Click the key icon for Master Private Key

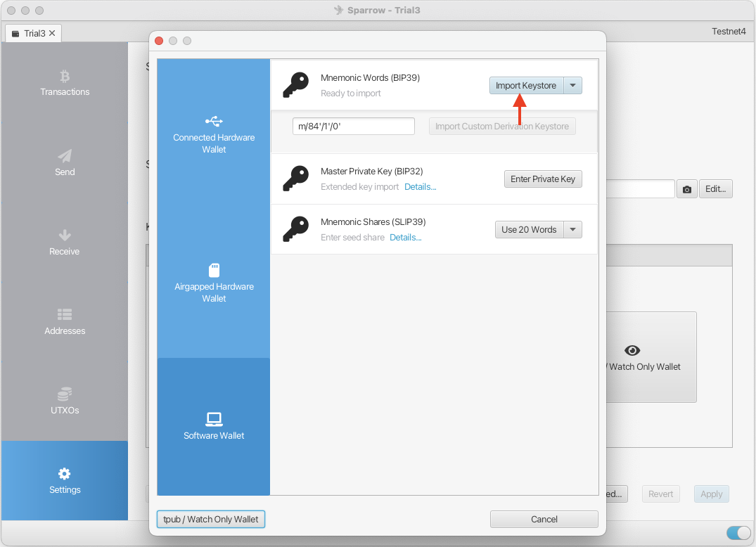[x=295, y=179]
